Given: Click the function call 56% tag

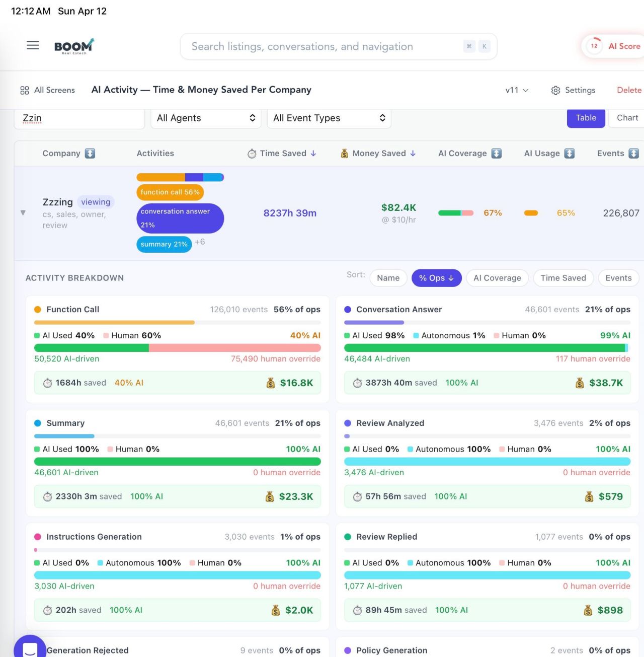Looking at the screenshot, I should [x=170, y=192].
